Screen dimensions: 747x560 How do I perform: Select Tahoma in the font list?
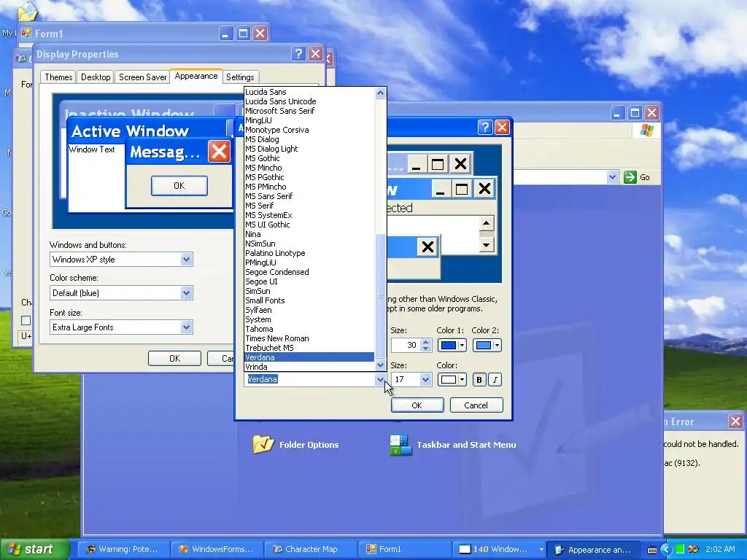tap(309, 329)
